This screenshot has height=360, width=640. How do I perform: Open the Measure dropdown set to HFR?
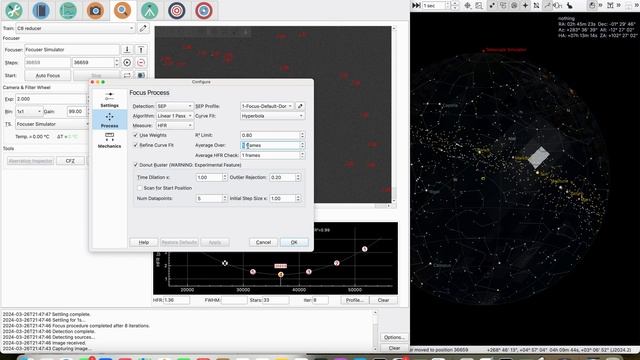(x=174, y=125)
